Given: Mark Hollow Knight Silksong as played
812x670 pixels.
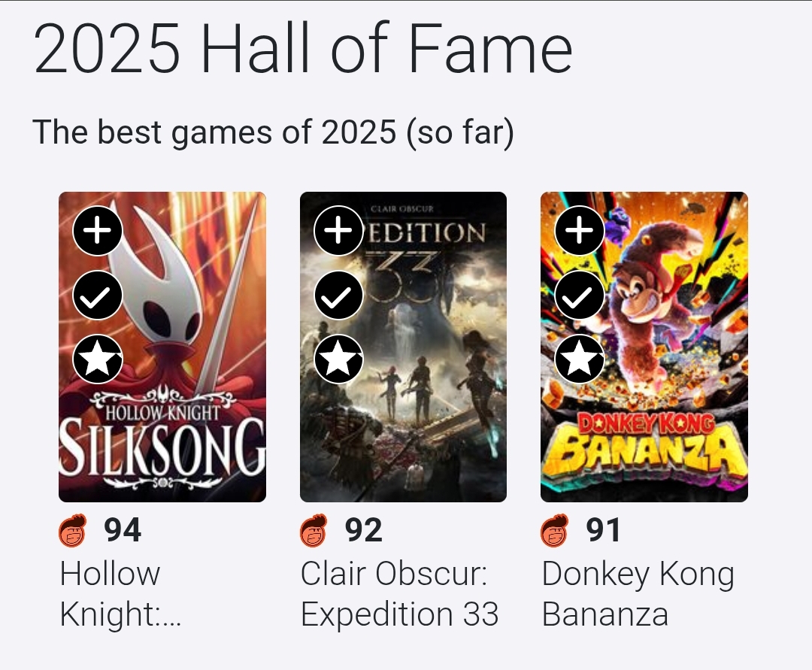Looking at the screenshot, I should pos(98,296).
